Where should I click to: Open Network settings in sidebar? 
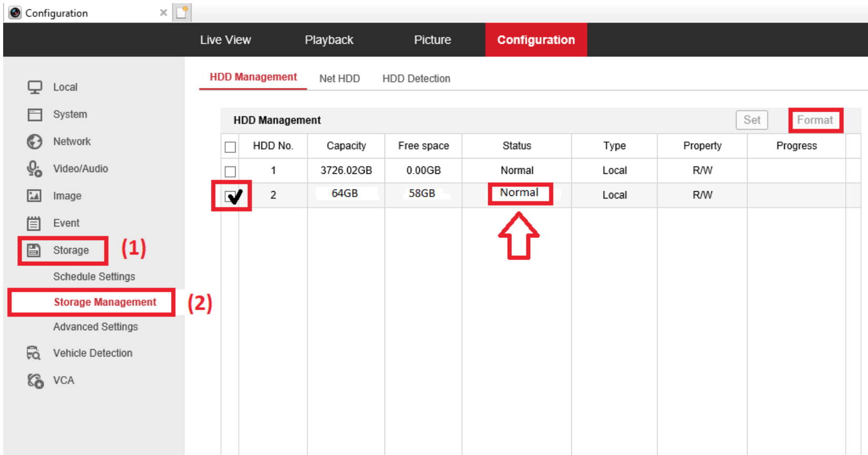point(72,142)
